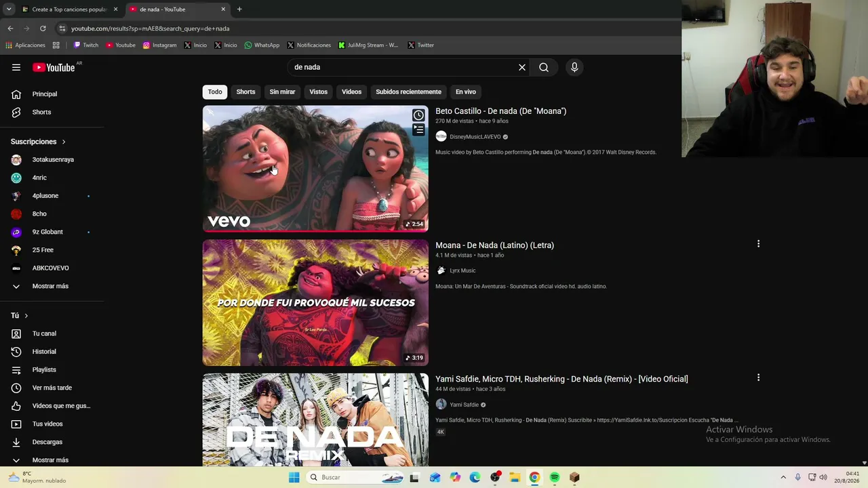Play the Moana lyrics video thumbnail
This screenshot has width=868, height=488.
click(x=315, y=302)
